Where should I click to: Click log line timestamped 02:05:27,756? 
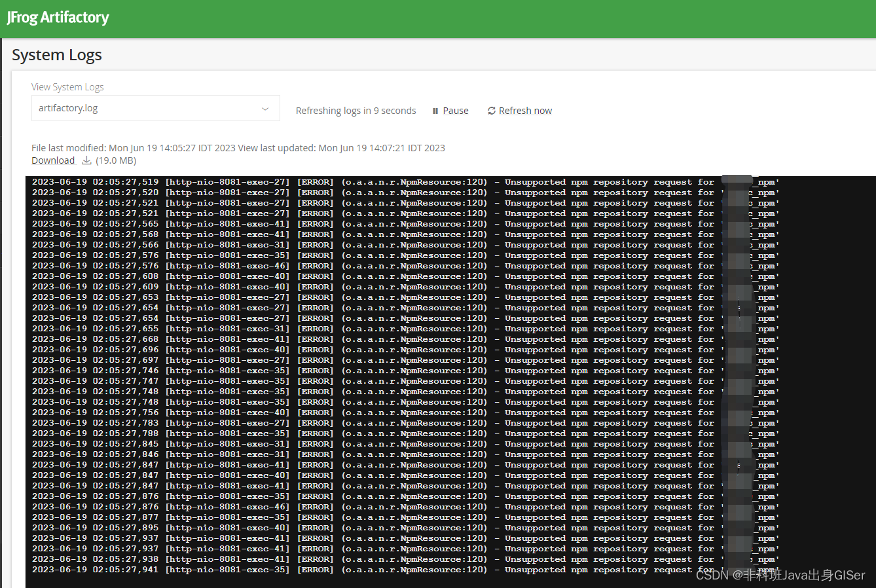pos(406,413)
